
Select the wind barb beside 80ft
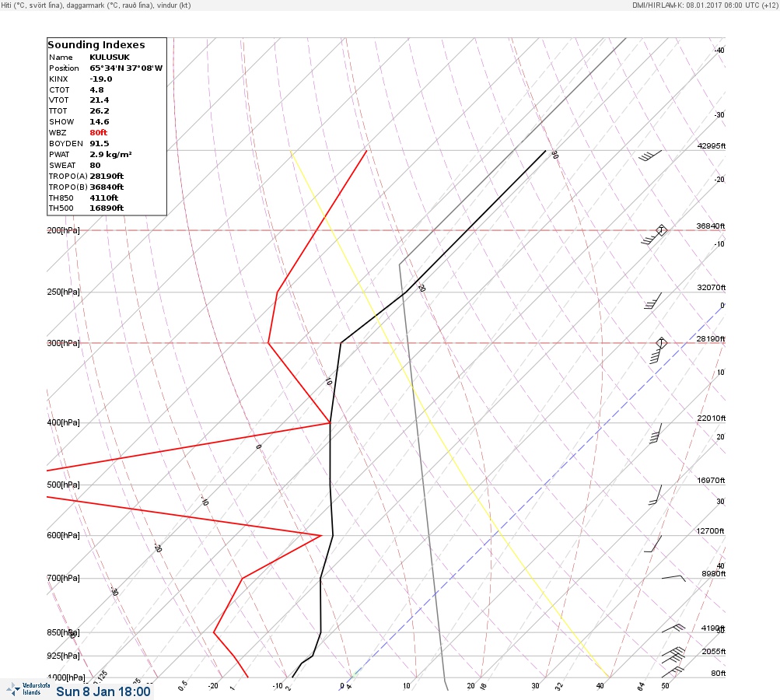673,672
